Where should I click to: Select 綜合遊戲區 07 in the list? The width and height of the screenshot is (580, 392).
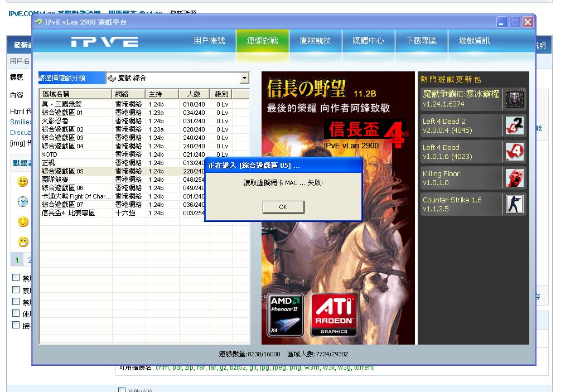click(x=122, y=205)
